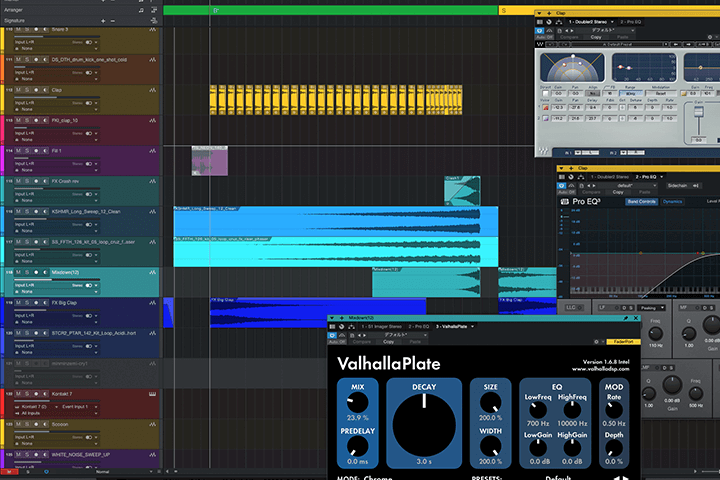Expand Pro EQ default preset dropdown

click(654, 186)
